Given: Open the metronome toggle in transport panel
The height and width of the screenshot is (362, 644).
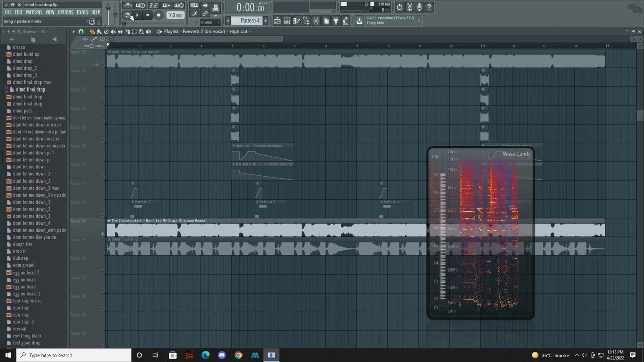Looking at the screenshot, I should coord(128,5).
